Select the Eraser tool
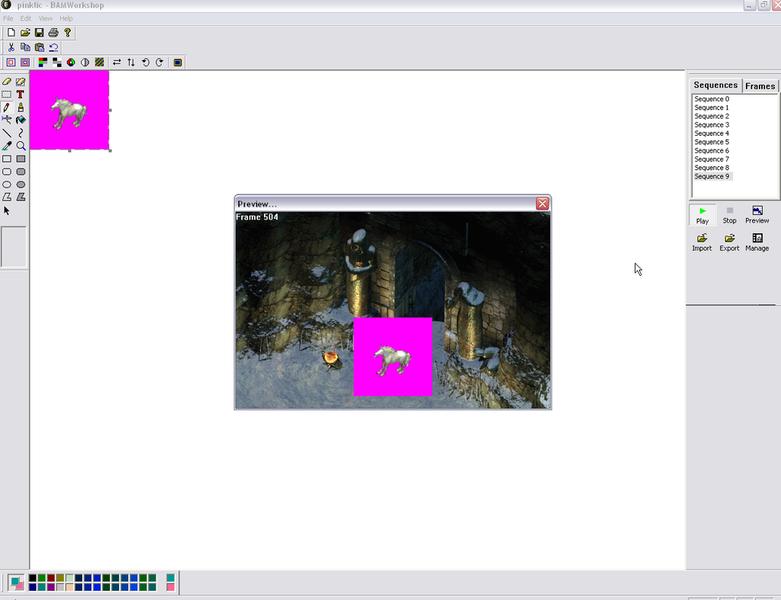Screen dimensions: 781x600 [6, 81]
